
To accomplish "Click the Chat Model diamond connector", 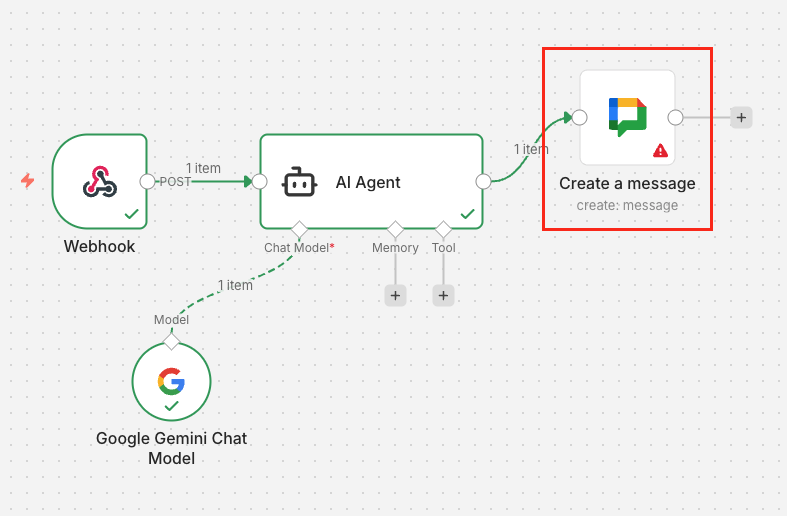I will click(298, 230).
